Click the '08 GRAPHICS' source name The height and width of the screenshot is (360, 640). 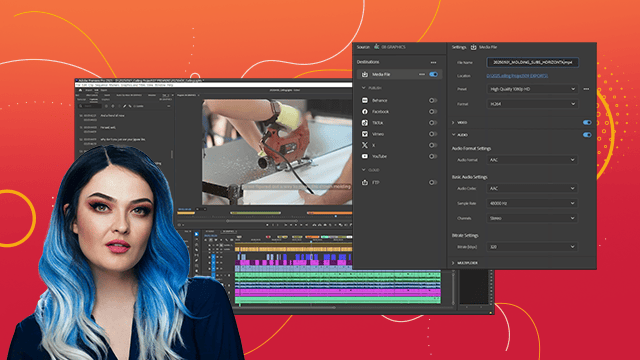pos(393,47)
